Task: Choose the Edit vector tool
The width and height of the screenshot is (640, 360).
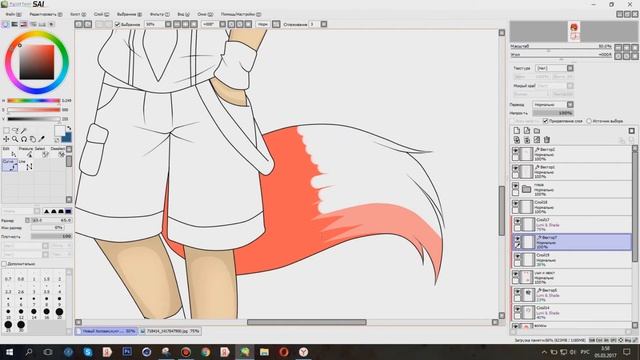Action: 9,153
